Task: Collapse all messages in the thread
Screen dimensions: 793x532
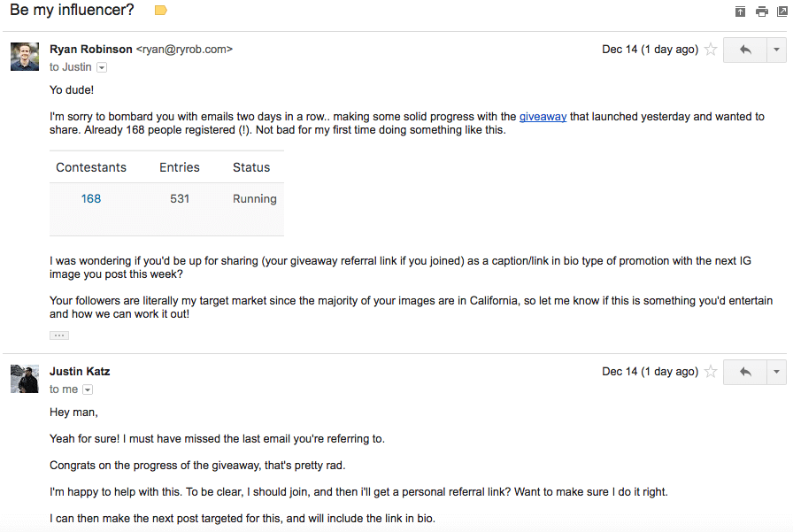Action: pos(740,11)
